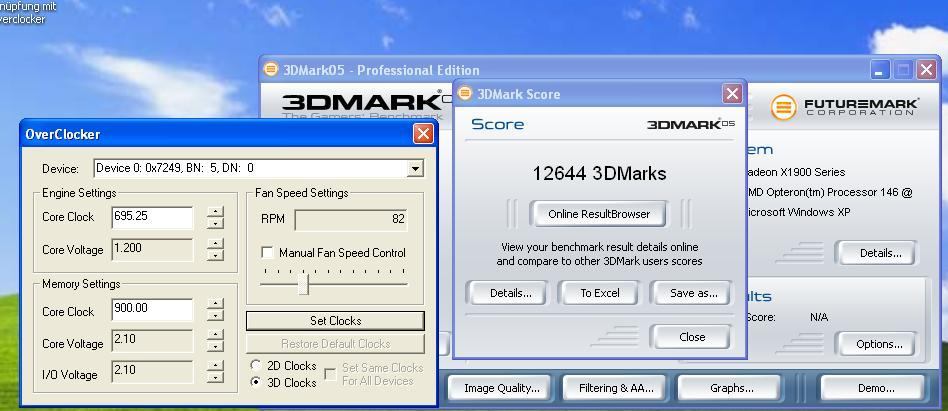This screenshot has width=948, height=411.
Task: Open Graphs in 3DMark05 window
Action: coord(731,388)
